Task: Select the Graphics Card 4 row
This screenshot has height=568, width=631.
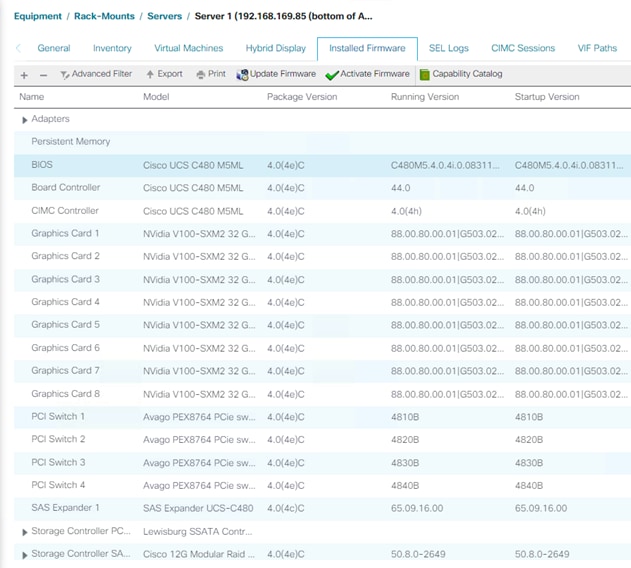Action: tap(322, 302)
